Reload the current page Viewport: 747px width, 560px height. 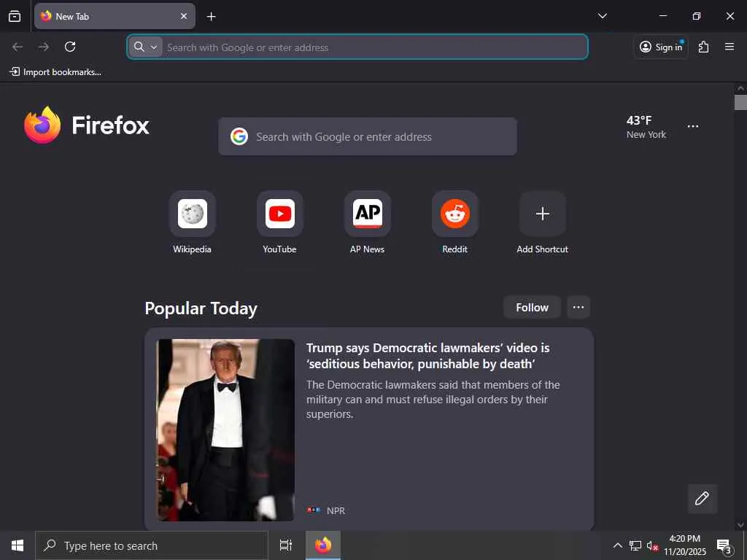pyautogui.click(x=70, y=47)
